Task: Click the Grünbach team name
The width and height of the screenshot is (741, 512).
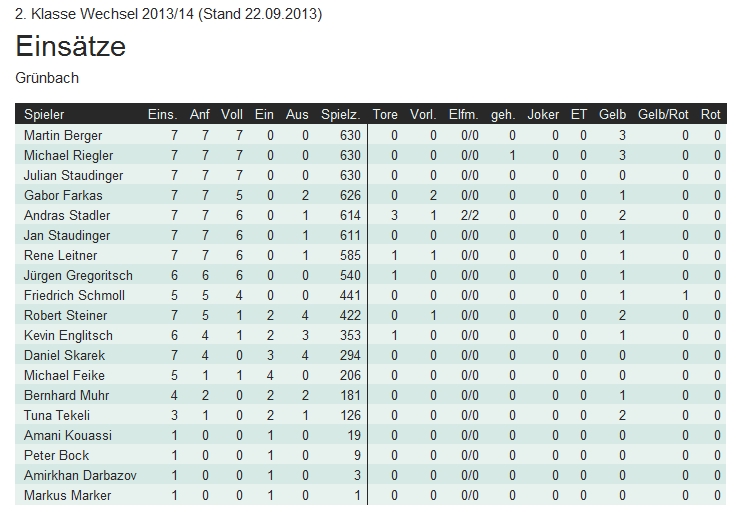Action: pos(47,78)
